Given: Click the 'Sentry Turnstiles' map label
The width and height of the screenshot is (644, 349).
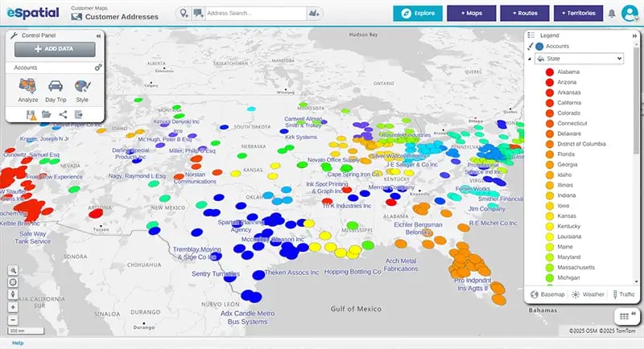Looking at the screenshot, I should (x=216, y=273).
